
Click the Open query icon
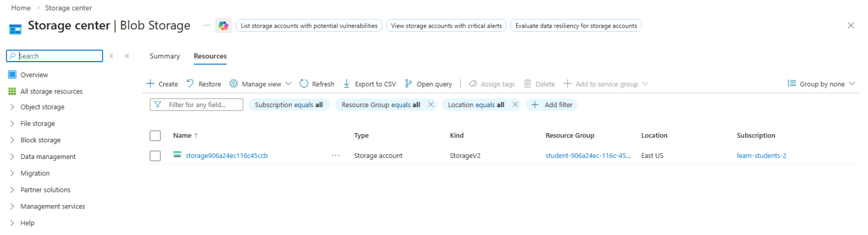[x=408, y=84]
